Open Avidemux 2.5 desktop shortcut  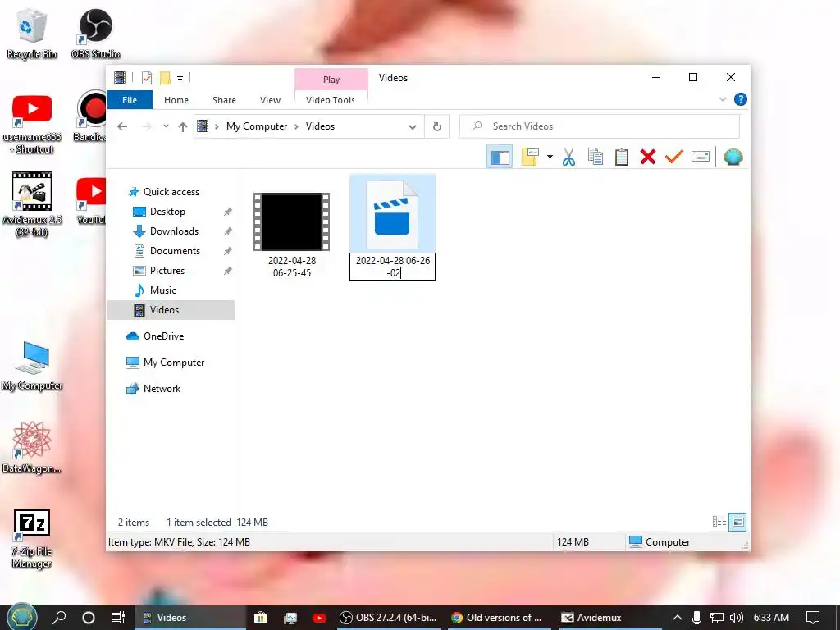pyautogui.click(x=32, y=204)
